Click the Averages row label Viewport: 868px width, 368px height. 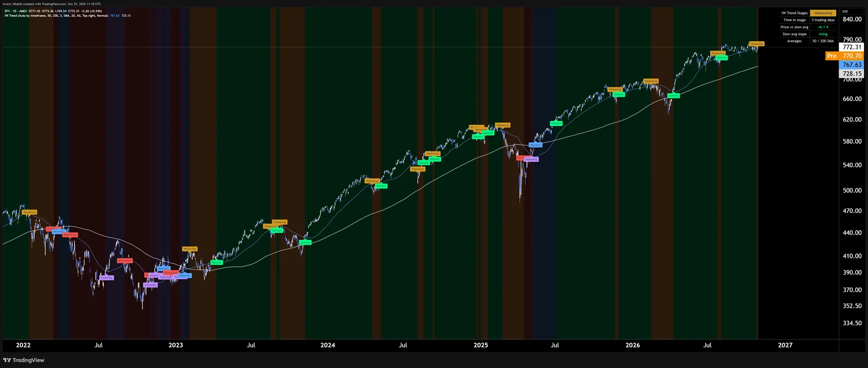[794, 41]
